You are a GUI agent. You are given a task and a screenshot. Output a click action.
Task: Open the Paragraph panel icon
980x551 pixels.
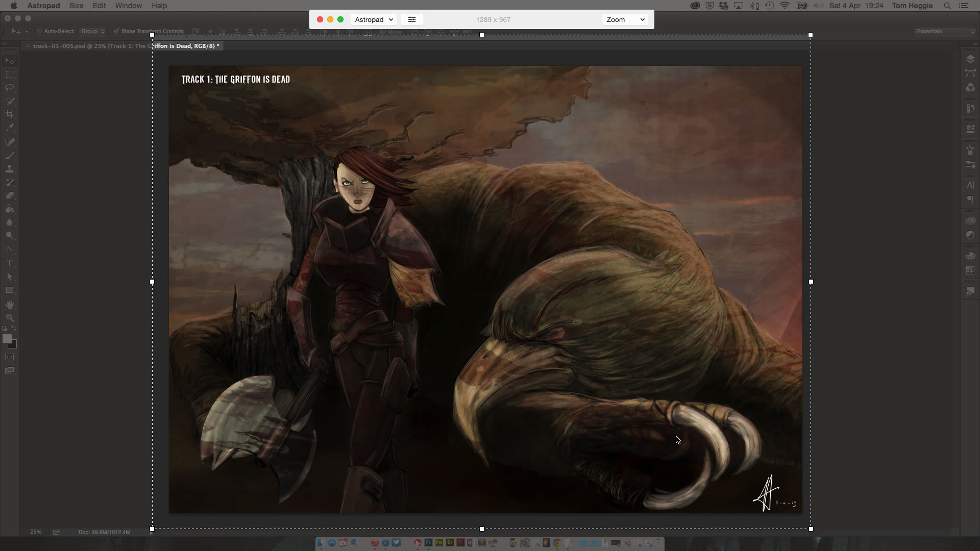tap(970, 199)
